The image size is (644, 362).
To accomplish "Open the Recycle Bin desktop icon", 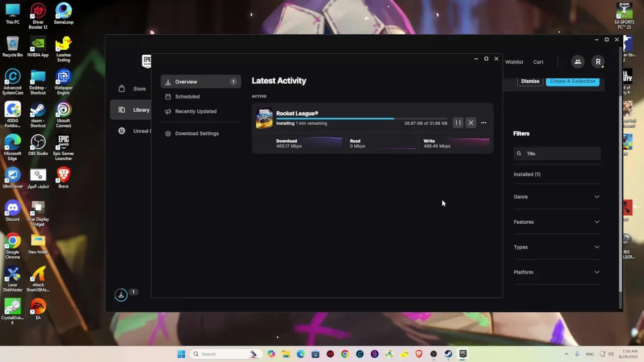I will pyautogui.click(x=13, y=47).
